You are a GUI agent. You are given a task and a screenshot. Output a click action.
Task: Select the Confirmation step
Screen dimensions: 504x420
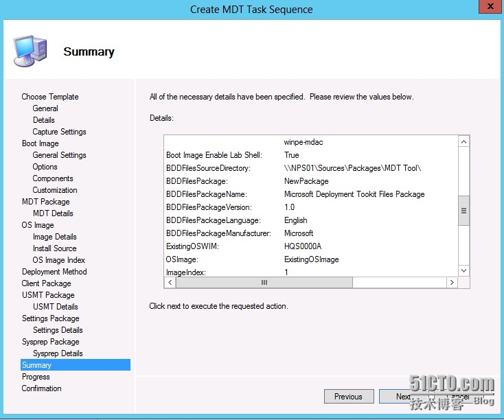41,388
